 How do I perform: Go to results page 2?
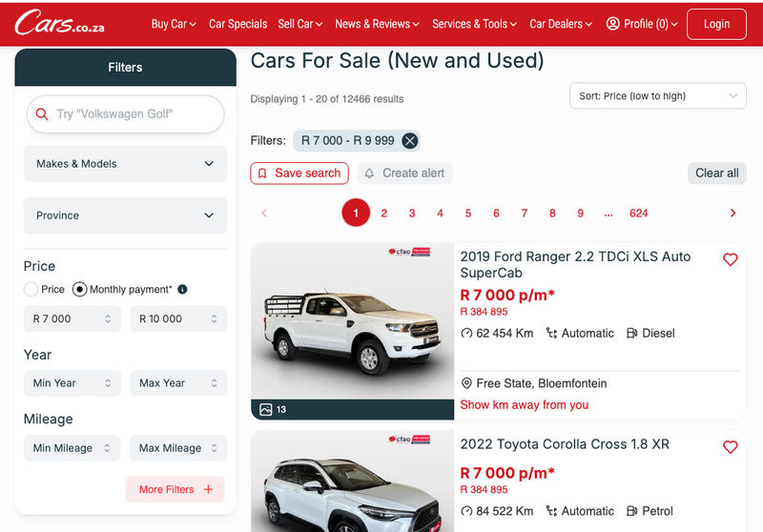click(384, 213)
